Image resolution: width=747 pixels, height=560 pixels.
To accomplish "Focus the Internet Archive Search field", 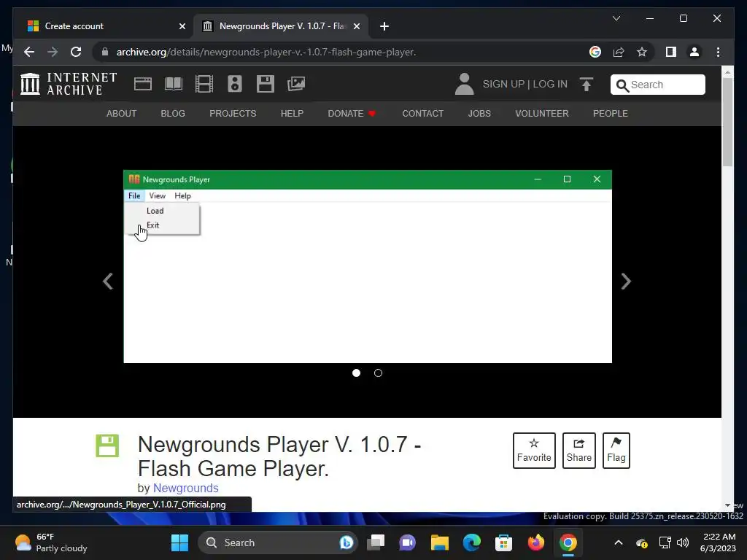I will coord(658,85).
